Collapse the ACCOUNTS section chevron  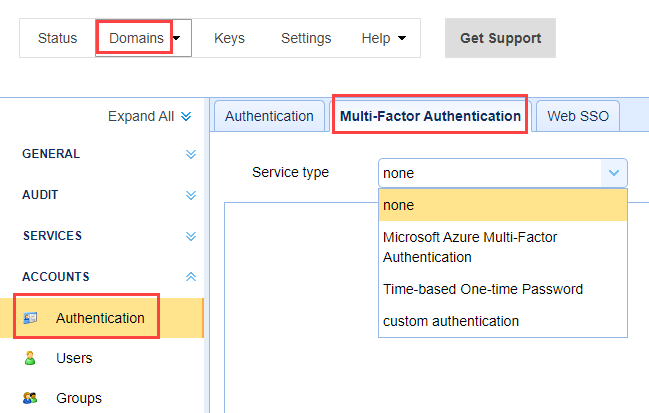tap(191, 277)
